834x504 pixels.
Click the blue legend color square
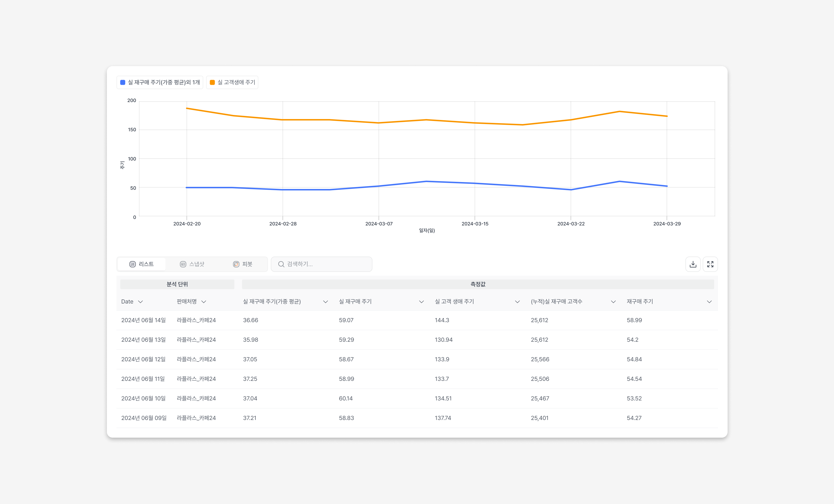(123, 82)
